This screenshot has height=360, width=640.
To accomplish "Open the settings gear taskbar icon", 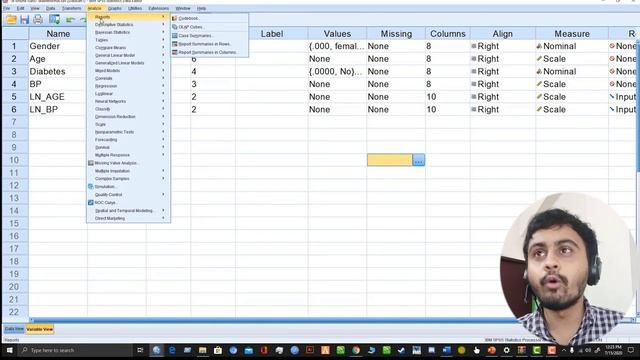I will pyautogui.click(x=507, y=350).
